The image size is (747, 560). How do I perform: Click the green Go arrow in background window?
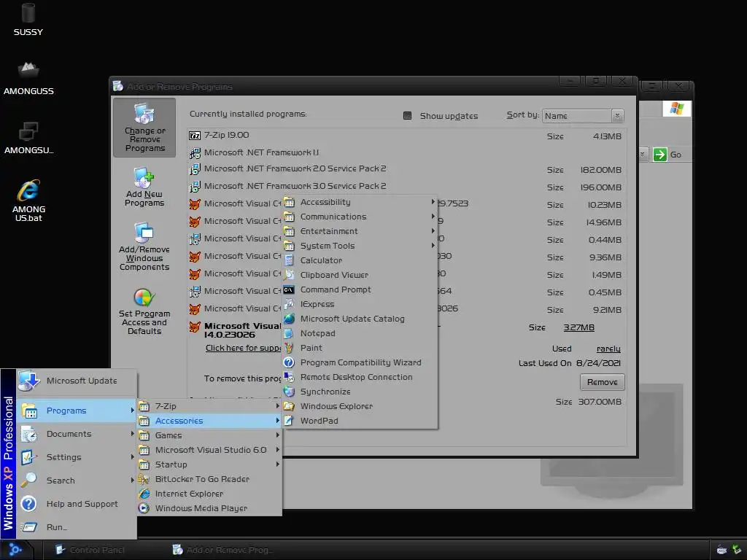659,155
